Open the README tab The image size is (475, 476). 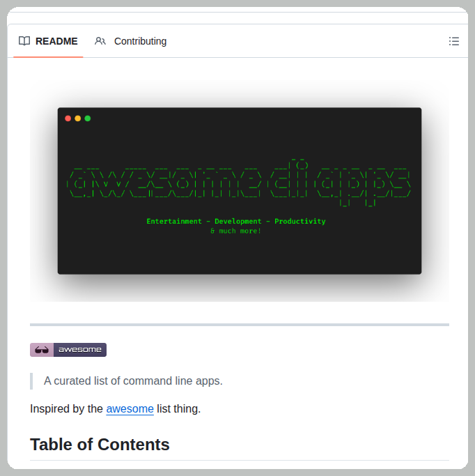click(48, 41)
